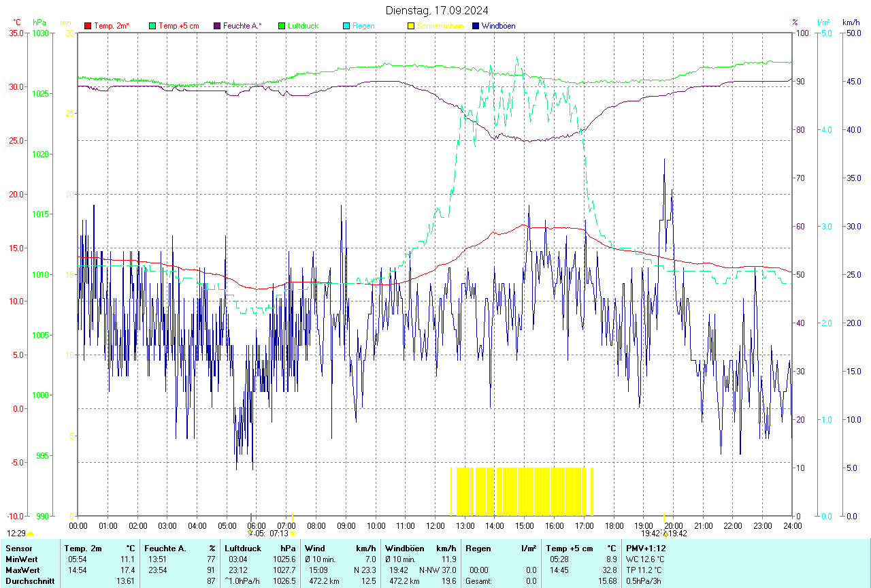Click the purple Feuchte A. legend swatch
This screenshot has height=588, width=871.
217,26
